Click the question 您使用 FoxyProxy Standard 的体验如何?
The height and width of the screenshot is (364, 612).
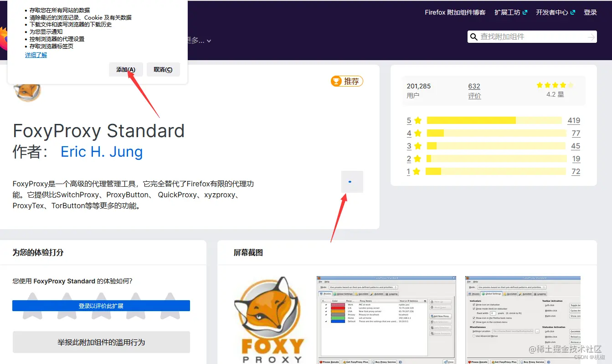click(x=72, y=281)
